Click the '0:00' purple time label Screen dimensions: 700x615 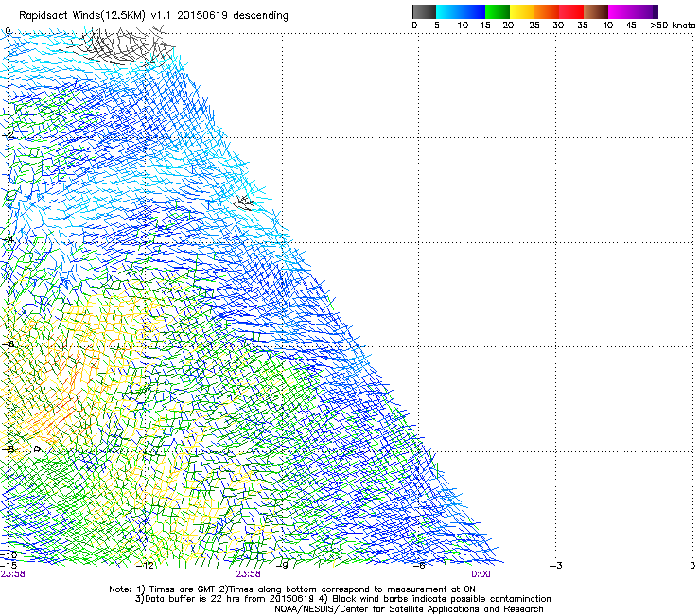481,574
